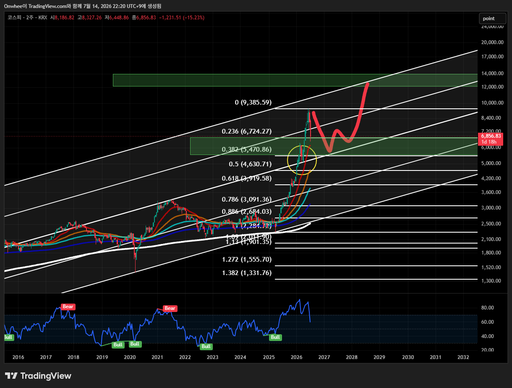Click the KRX symbol title in chart legend
The height and width of the screenshot is (388, 512).
tap(27, 17)
